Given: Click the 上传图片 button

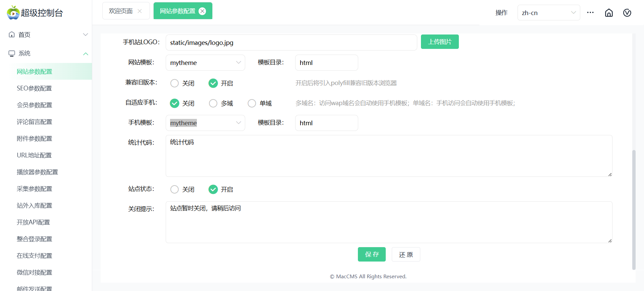Looking at the screenshot, I should coord(440,42).
